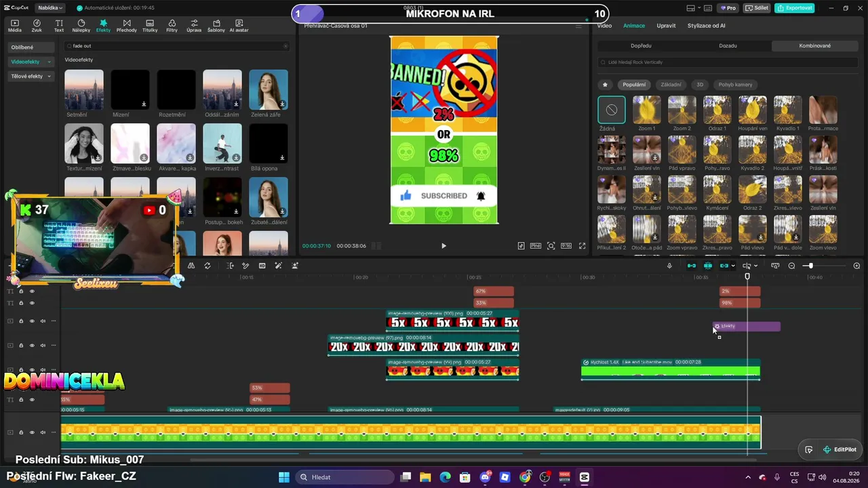Toggle the main track magnet in timeline toolbar
This screenshot has height=488, width=868.
pos(692,266)
